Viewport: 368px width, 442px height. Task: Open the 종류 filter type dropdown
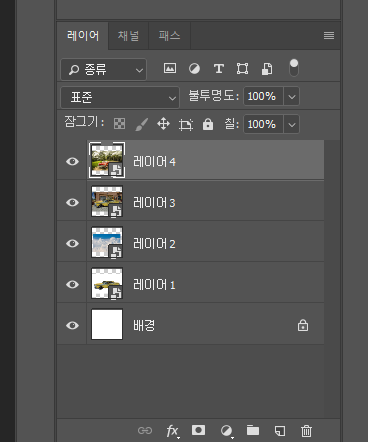point(104,70)
